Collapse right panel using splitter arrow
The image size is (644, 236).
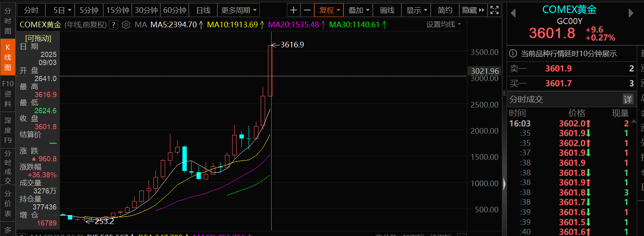click(505, 184)
